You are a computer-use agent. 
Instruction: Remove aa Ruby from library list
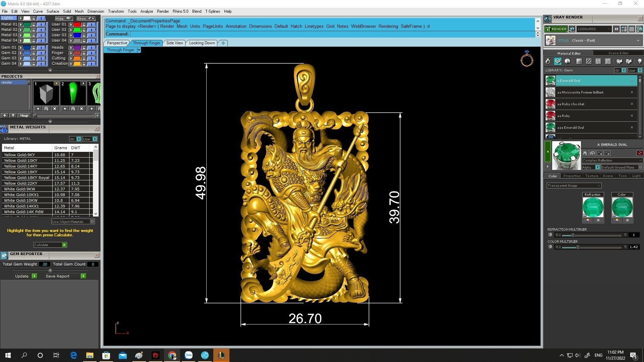click(632, 116)
